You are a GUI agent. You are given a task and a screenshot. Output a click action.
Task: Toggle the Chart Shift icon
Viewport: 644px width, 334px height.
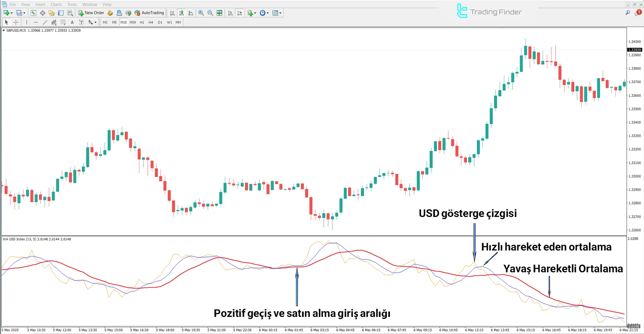pos(240,13)
